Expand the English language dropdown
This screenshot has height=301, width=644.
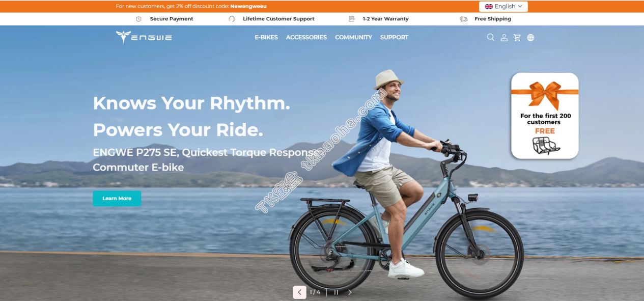click(503, 7)
